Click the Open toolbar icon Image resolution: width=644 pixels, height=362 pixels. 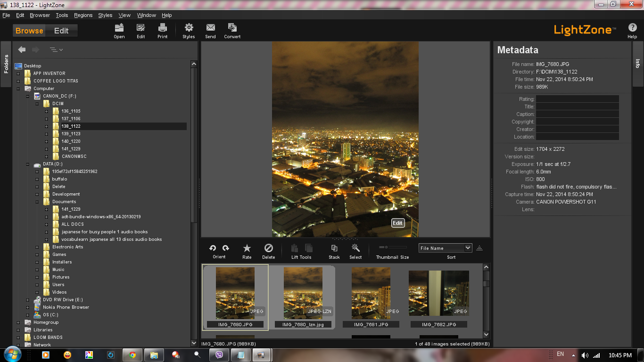[119, 28]
